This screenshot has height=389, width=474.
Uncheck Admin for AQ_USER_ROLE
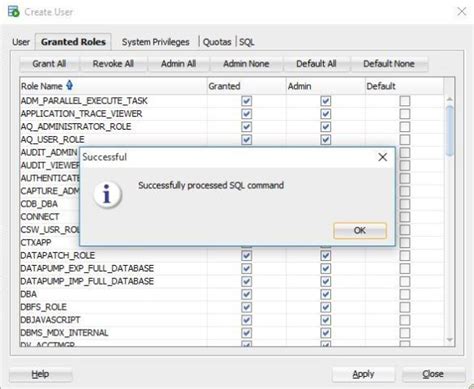pos(326,140)
